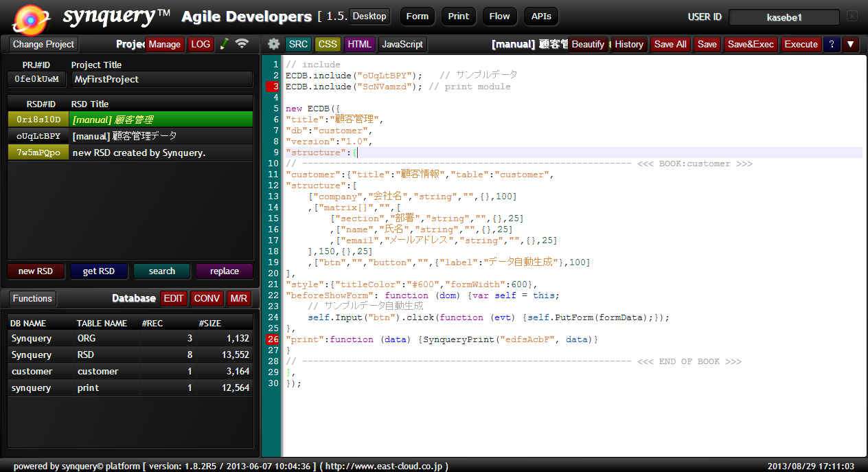Open the Print menu
Screen dimensions: 868x472
click(459, 16)
